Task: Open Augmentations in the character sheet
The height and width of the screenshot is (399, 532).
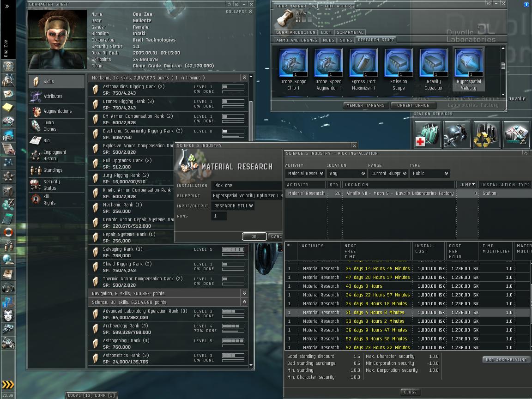Action: (x=56, y=111)
